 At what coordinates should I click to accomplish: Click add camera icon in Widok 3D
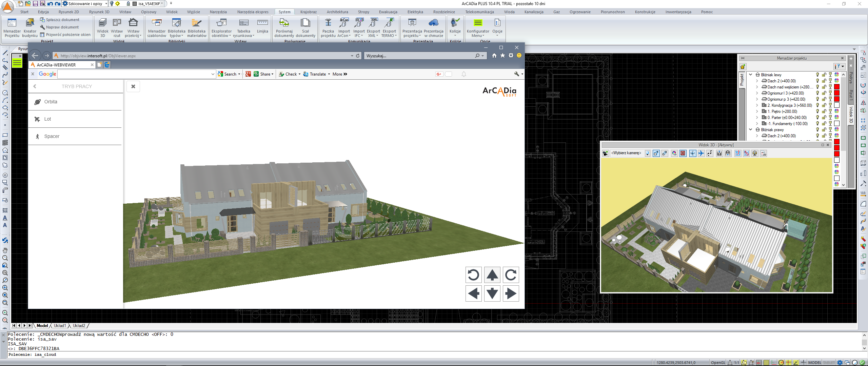click(606, 153)
